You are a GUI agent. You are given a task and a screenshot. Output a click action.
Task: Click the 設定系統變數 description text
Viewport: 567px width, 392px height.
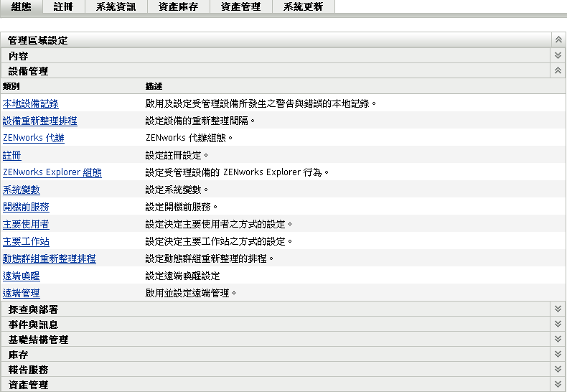pyautogui.click(x=177, y=190)
